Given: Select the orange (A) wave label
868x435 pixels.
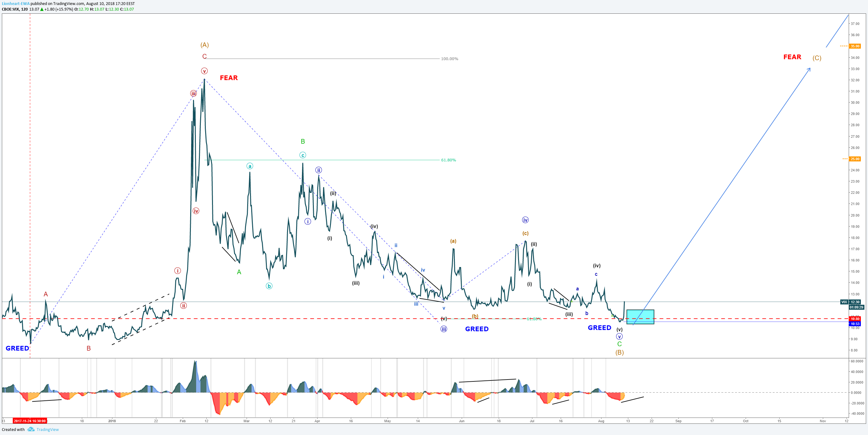Looking at the screenshot, I should point(205,45).
